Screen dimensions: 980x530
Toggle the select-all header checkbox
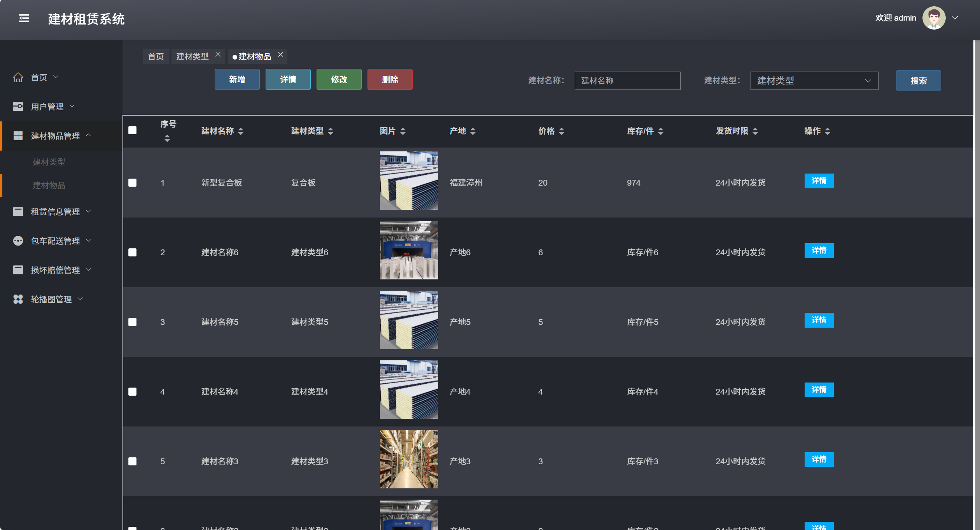[x=133, y=130]
